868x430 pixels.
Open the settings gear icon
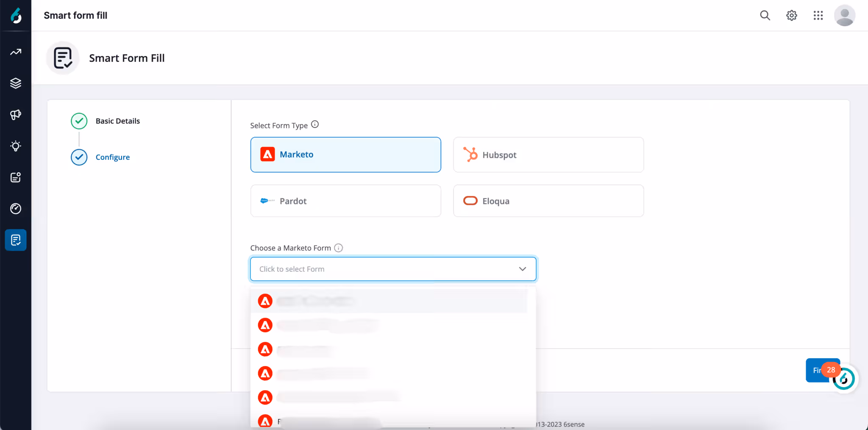click(792, 15)
